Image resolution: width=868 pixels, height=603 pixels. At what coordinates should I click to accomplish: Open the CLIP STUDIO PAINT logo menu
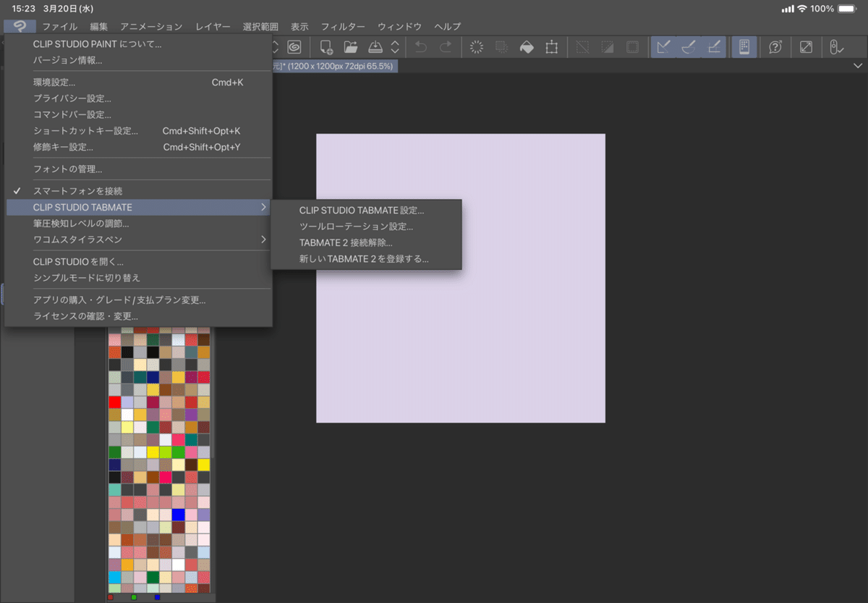pos(20,27)
